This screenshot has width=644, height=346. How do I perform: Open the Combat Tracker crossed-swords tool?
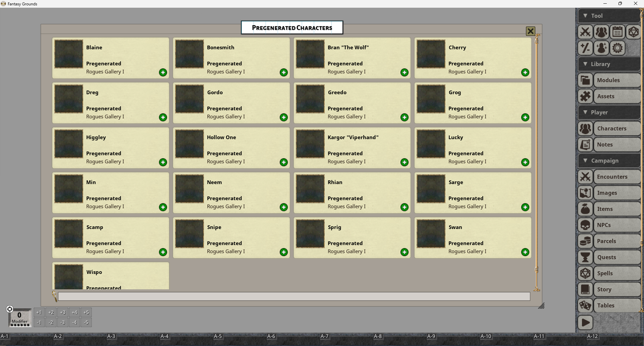tap(585, 32)
